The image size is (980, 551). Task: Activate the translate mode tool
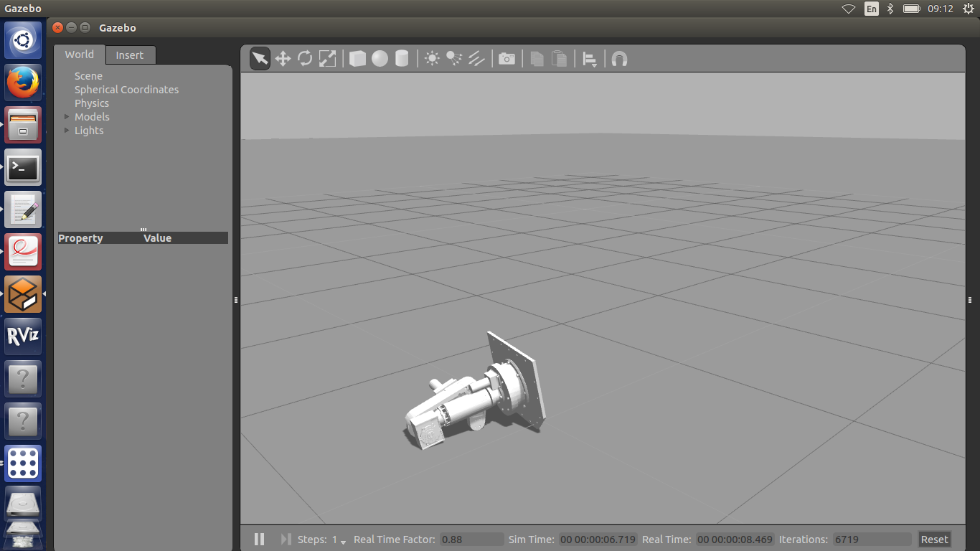pos(283,59)
